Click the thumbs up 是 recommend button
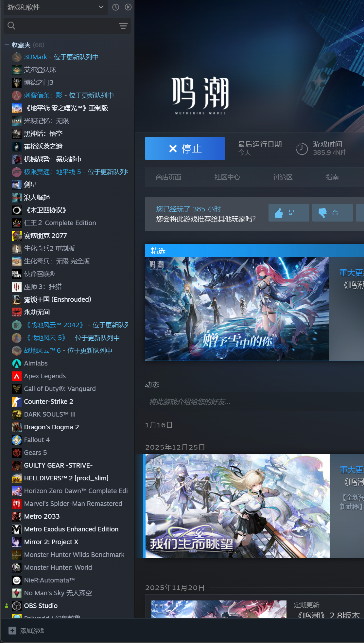 click(288, 213)
